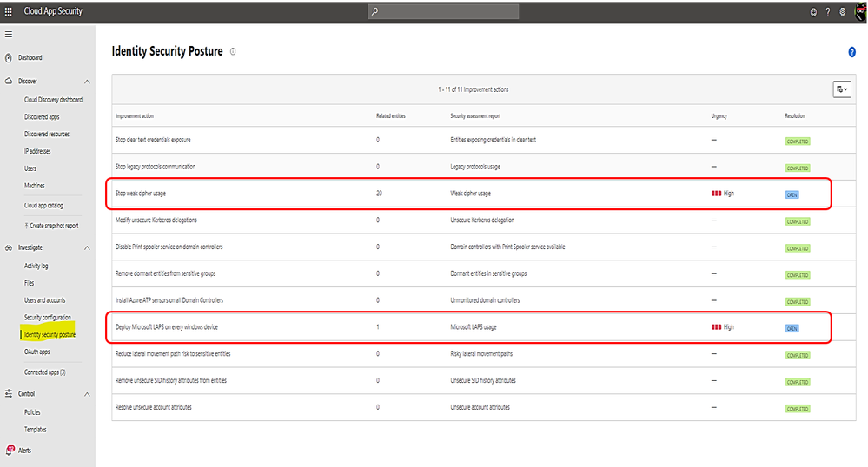Open Install Azure ATP sensors action
The width and height of the screenshot is (868, 467).
tap(169, 300)
